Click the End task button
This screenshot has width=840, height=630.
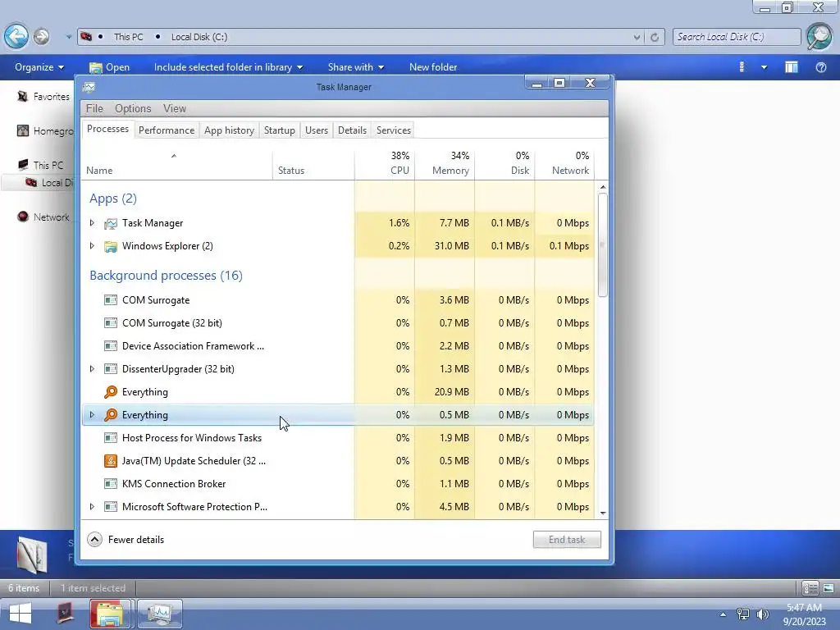pyautogui.click(x=567, y=540)
